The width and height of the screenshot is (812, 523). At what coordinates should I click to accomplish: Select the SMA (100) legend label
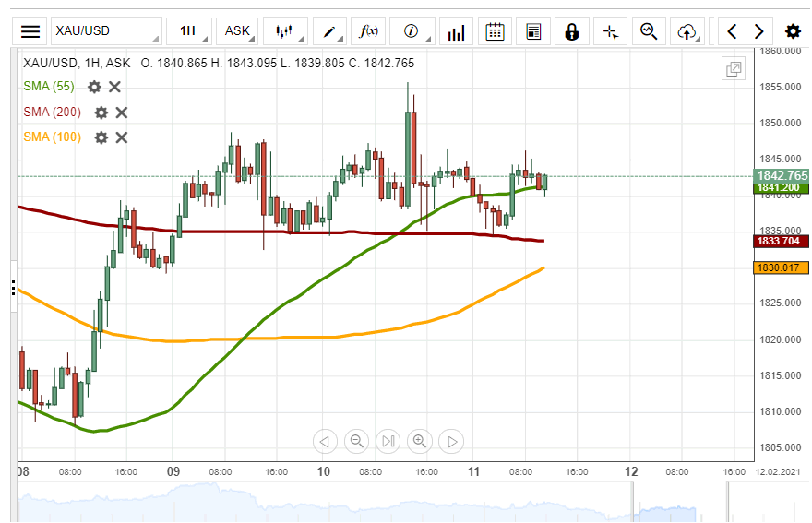coord(53,137)
